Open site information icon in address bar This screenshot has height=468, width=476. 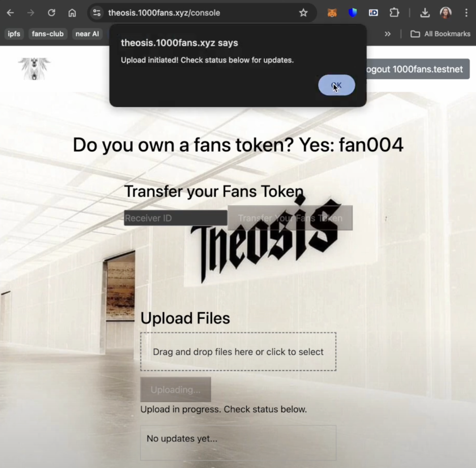click(97, 13)
